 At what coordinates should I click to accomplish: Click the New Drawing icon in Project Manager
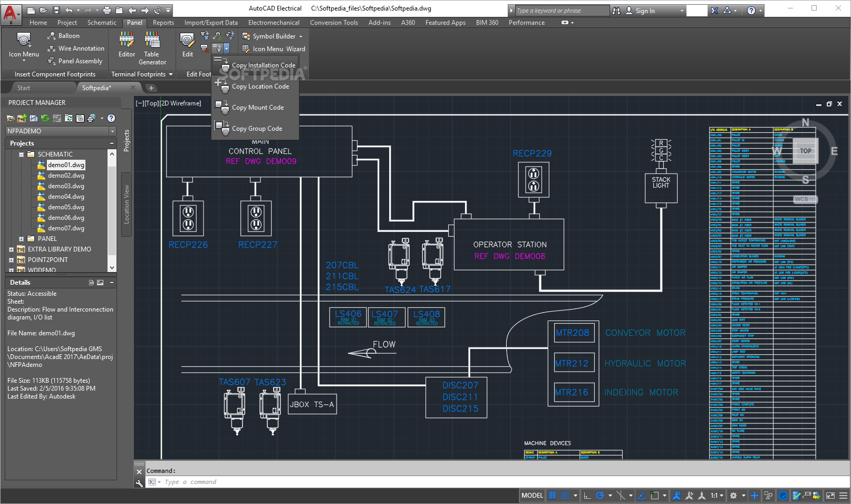pos(33,118)
